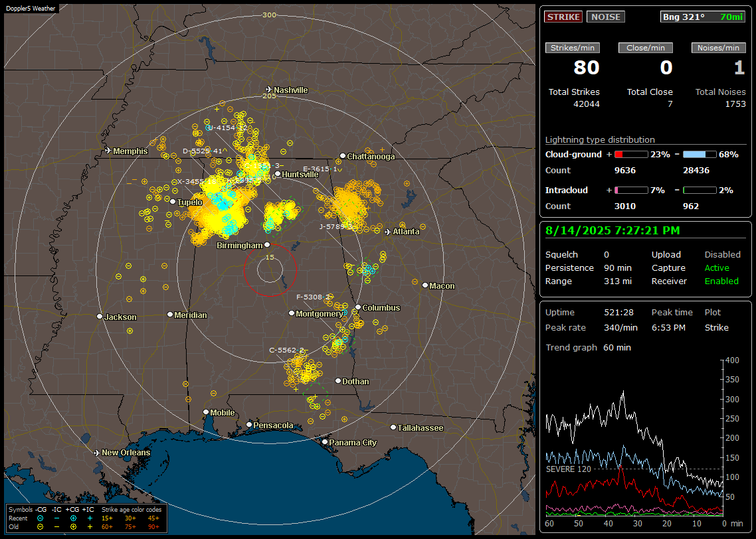
Task: Click the Close/min label box
Action: coord(646,48)
